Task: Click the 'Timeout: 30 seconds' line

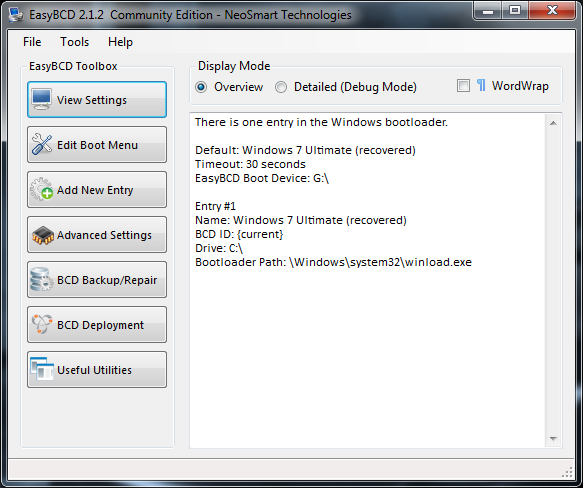Action: click(250, 164)
